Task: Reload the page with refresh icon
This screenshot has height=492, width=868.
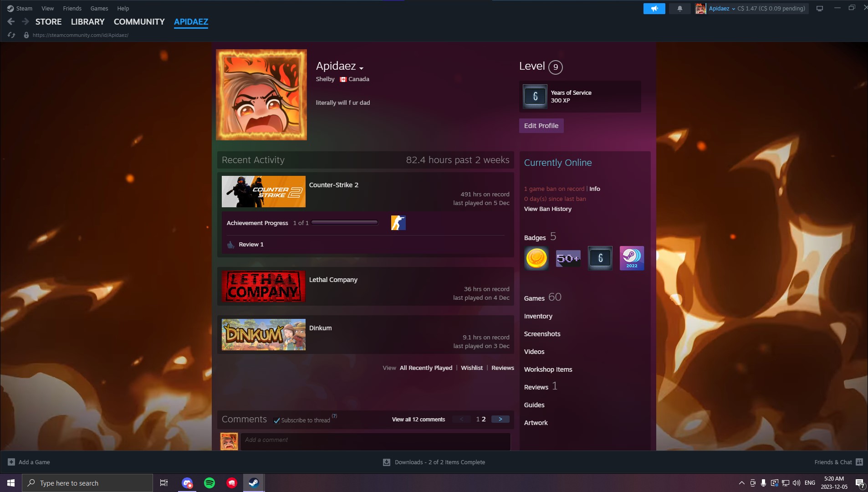Action: [11, 35]
